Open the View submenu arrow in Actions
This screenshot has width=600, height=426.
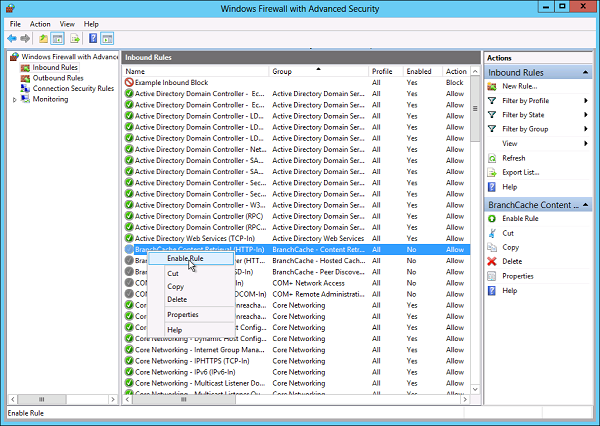(585, 144)
